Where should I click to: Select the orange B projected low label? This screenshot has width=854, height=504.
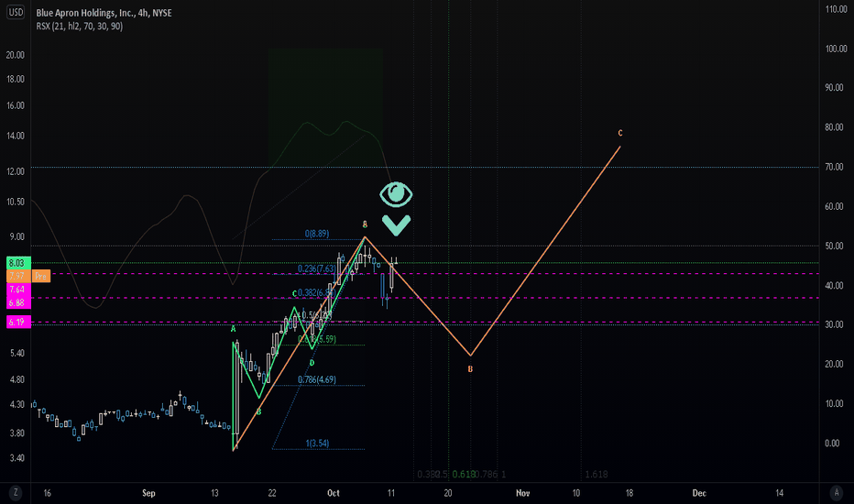click(x=470, y=369)
